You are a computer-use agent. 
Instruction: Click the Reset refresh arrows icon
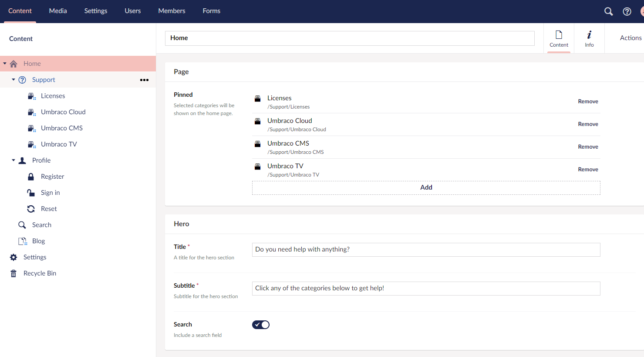(x=31, y=209)
